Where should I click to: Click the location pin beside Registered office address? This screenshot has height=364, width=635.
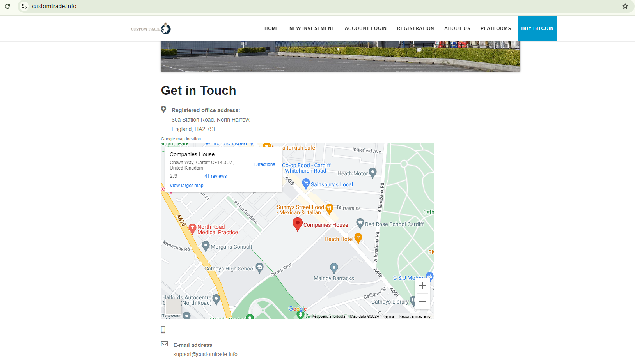pos(164,110)
